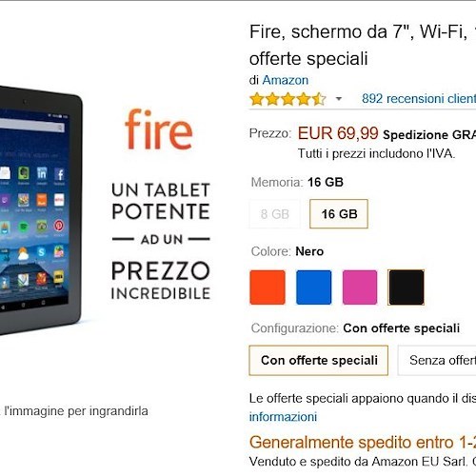Switch to Senza offerte configuration
This screenshot has height=476, width=476.
(x=437, y=360)
